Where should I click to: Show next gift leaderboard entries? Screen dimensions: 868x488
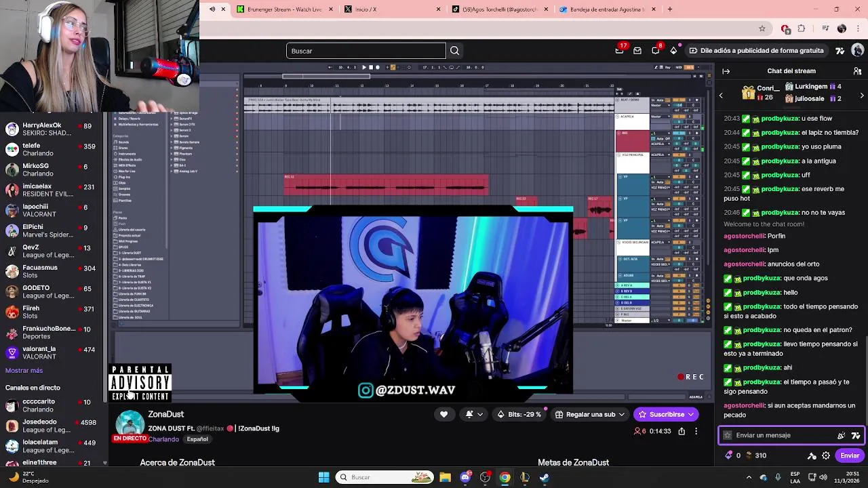[862, 96]
